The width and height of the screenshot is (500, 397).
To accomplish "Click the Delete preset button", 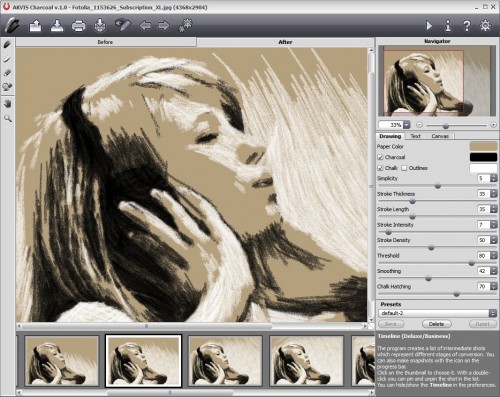I will pos(436,324).
